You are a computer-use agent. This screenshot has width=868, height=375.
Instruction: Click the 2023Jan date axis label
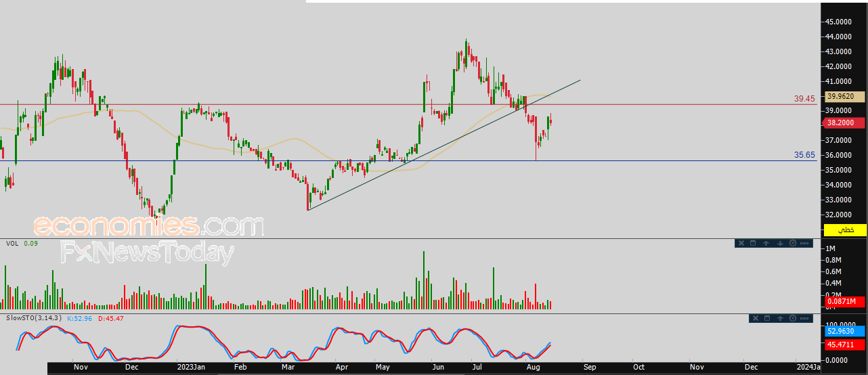191,367
